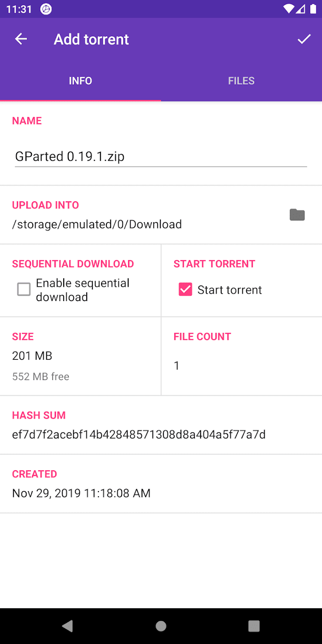
Task: Select the INFO tab
Action: point(80,81)
